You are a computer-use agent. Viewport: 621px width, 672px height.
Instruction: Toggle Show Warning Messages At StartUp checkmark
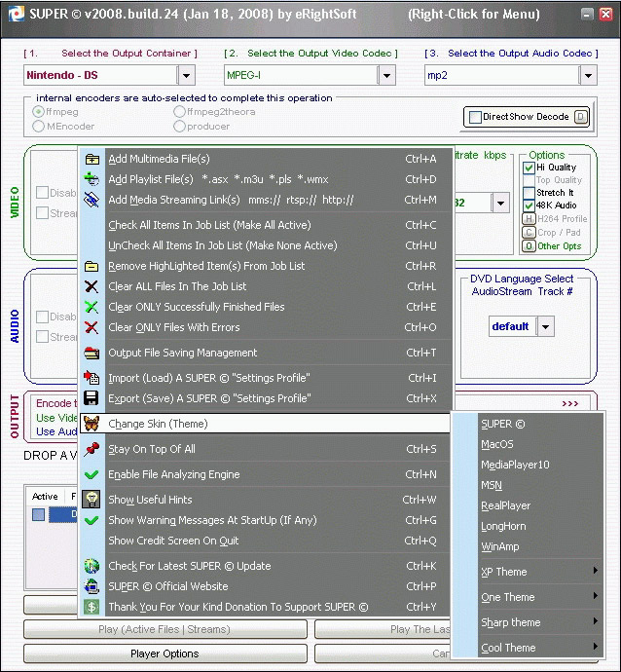click(x=91, y=520)
